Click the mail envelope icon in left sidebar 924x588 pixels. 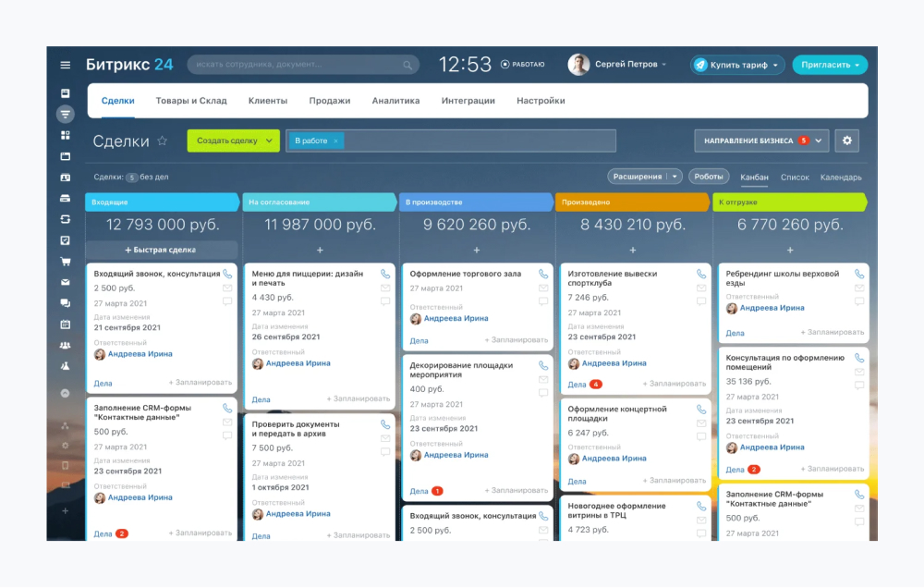click(65, 282)
